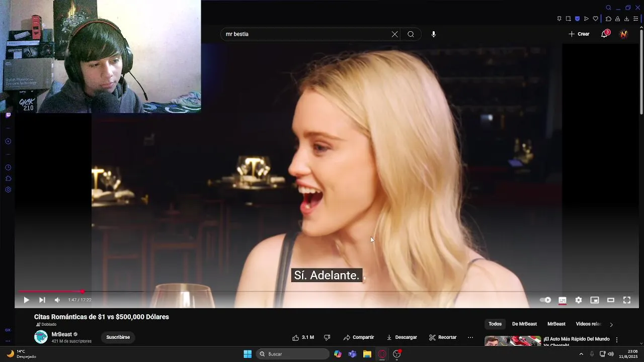Select the MrBeast filter chip
This screenshot has width=644, height=362.
[556, 324]
